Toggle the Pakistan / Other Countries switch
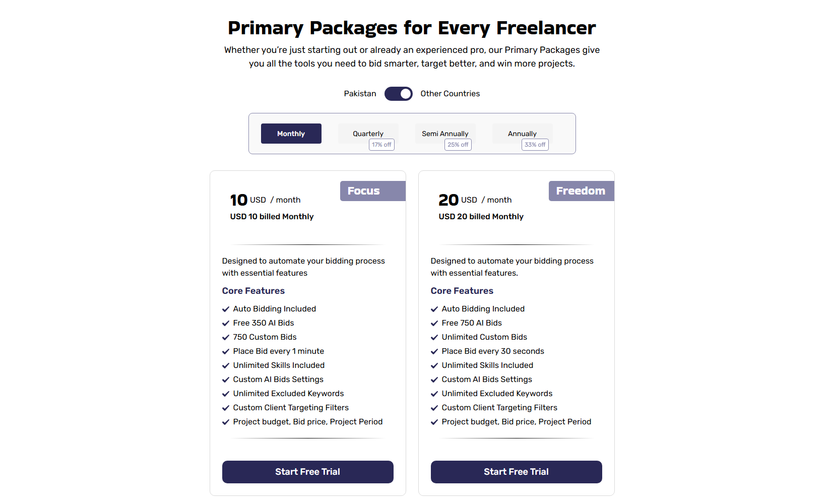The image size is (832, 504). [x=398, y=94]
